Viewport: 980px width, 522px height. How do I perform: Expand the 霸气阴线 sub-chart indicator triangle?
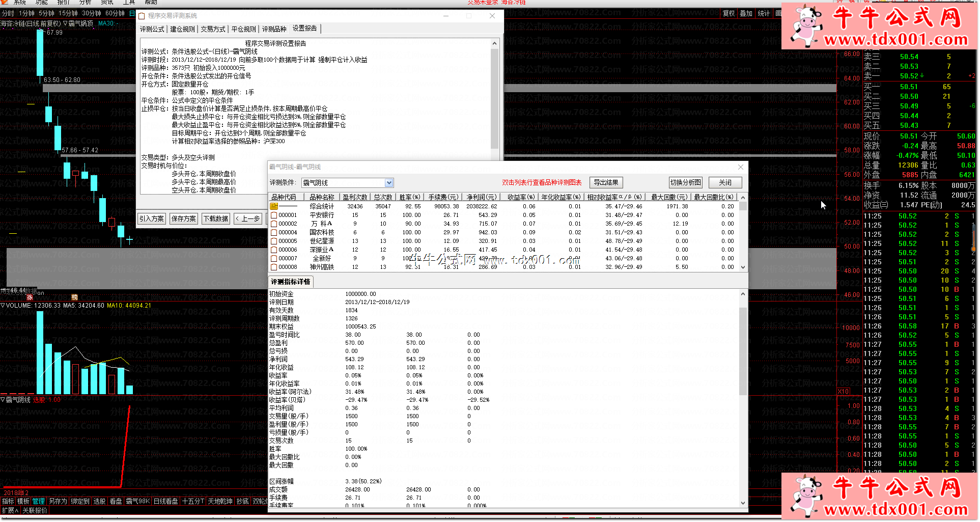coord(3,400)
